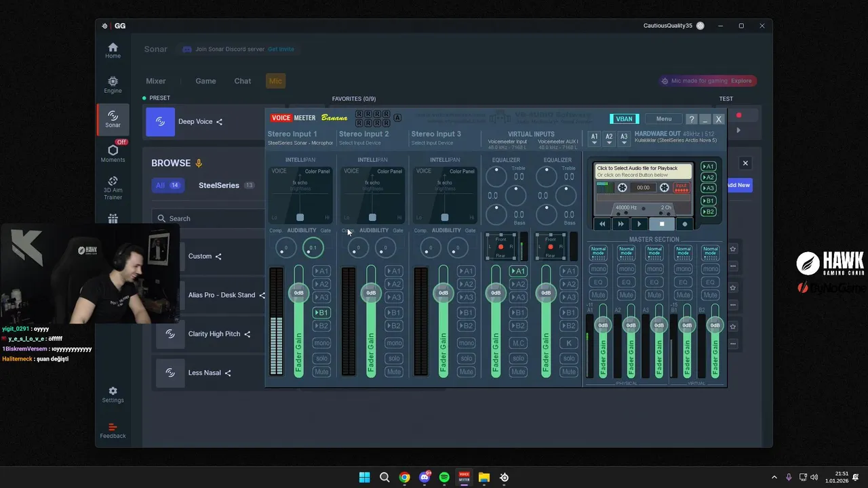Open GG Settings gear in sidebar
Screen dimensions: 868x488
click(x=113, y=394)
